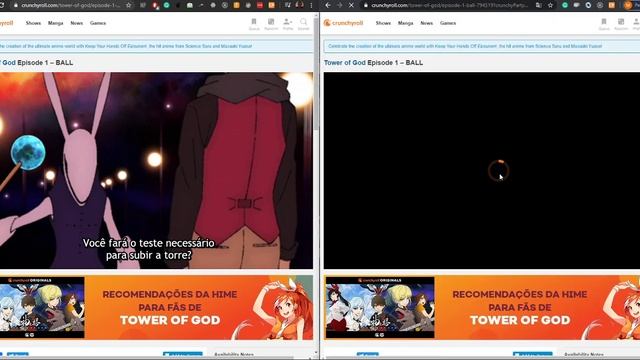
Task: View site lock icon in left address bar
Action: [16, 5]
